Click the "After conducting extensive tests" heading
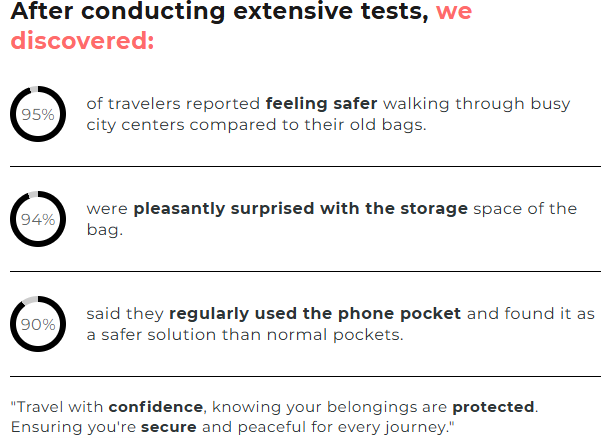604x438 pixels. (220, 11)
